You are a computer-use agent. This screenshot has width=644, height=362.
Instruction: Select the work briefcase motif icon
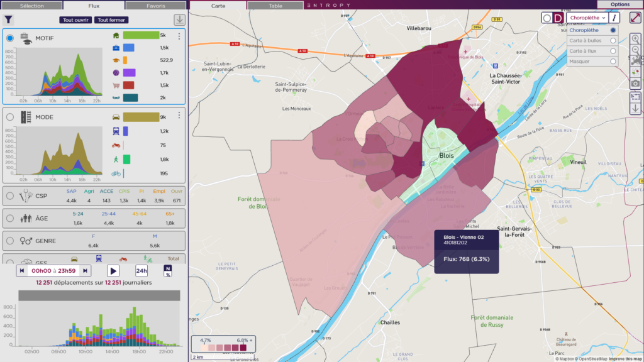[116, 48]
